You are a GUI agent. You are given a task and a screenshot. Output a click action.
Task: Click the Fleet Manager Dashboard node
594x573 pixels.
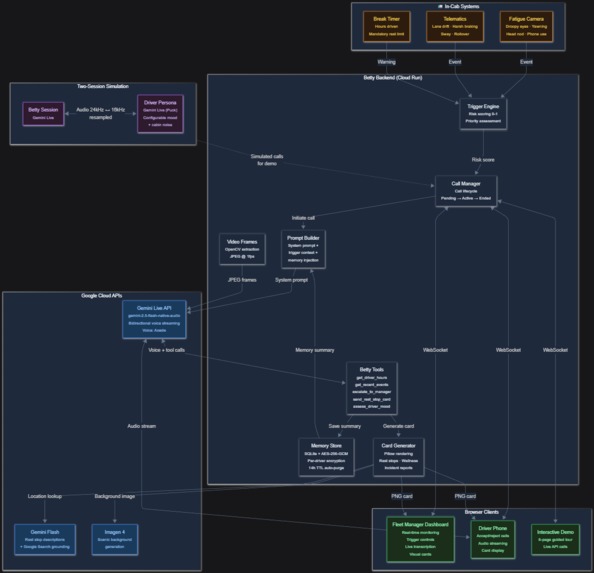420,539
